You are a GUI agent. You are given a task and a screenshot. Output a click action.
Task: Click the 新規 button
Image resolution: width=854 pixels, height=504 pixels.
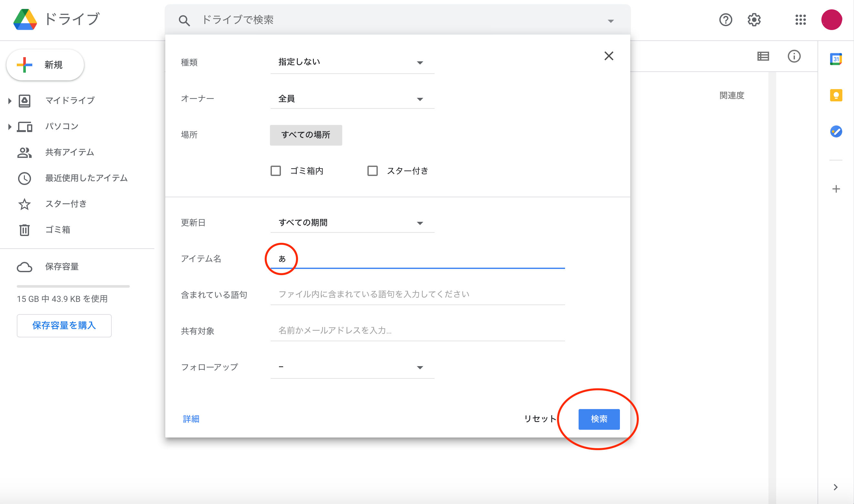(45, 65)
